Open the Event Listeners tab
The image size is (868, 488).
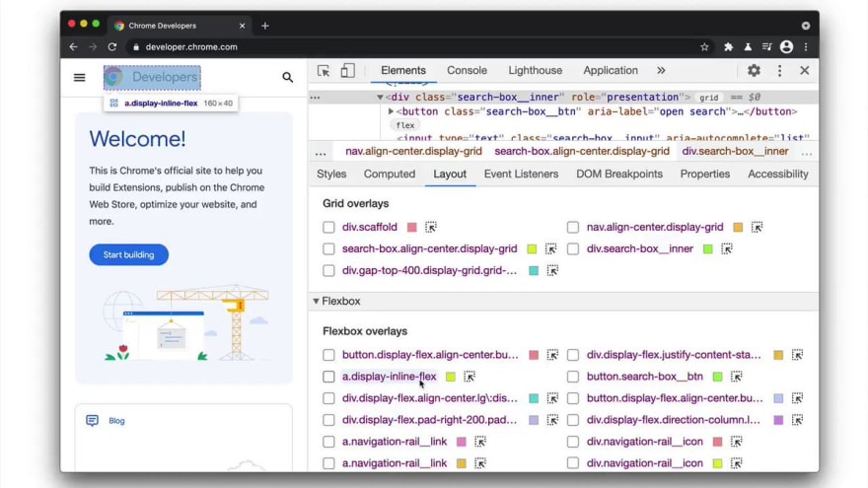pyautogui.click(x=521, y=174)
